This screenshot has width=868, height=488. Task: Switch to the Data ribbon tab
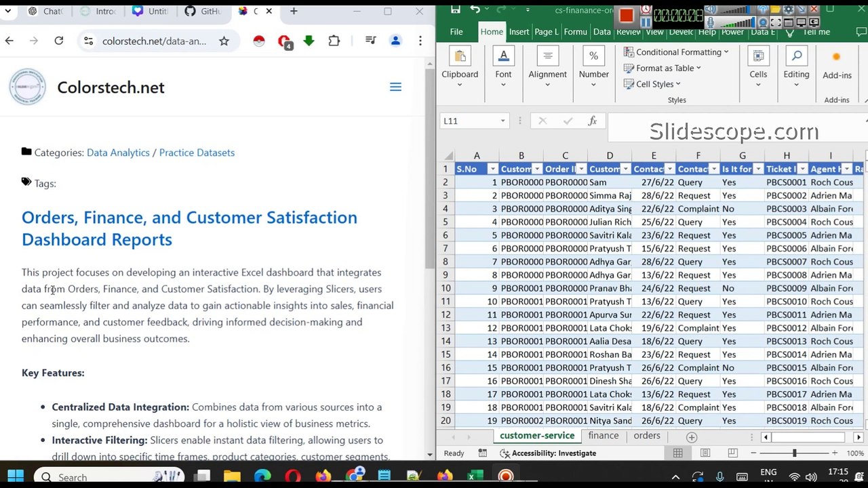602,32
